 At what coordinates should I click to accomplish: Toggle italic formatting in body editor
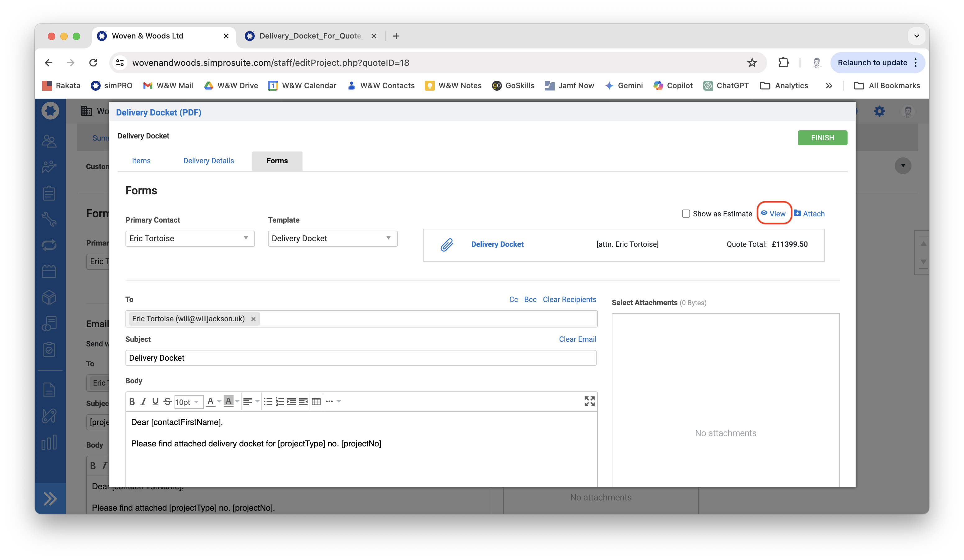click(143, 401)
